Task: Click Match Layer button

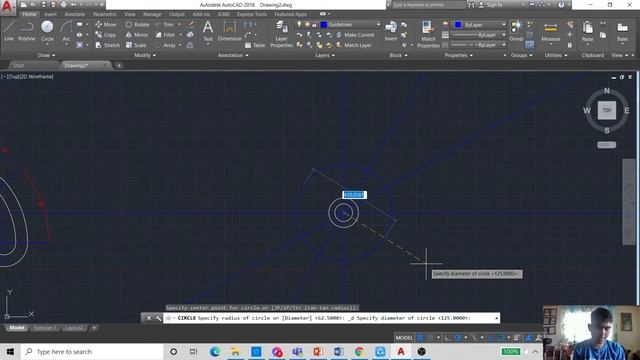Action: pyautogui.click(x=354, y=45)
